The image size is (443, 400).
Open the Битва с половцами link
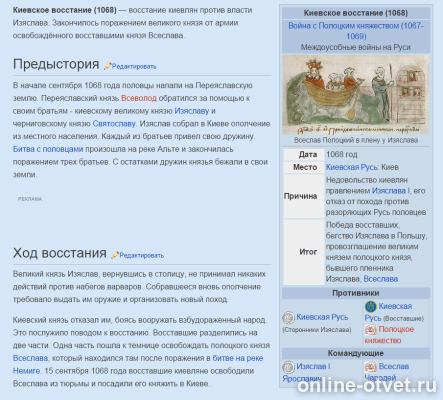pos(48,149)
